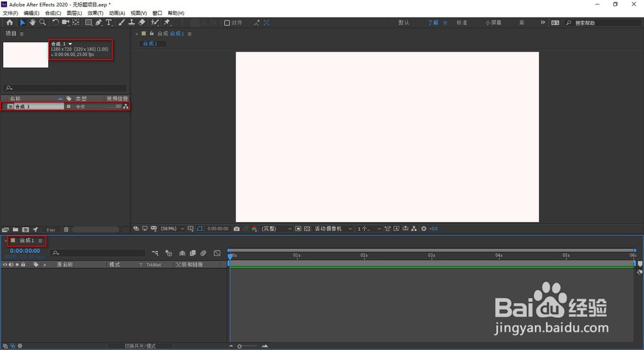Open the 58.9% magnification dropdown
The width and height of the screenshot is (644, 350).
173,228
